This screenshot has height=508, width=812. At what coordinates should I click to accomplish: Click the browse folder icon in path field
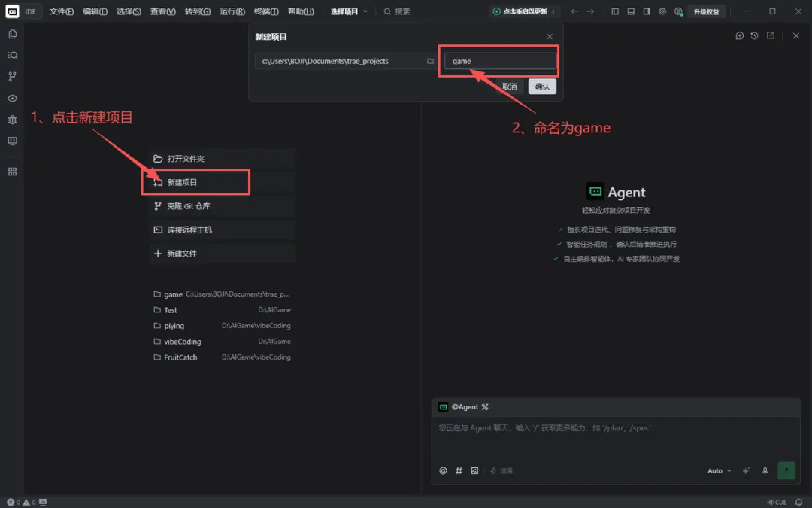(430, 61)
